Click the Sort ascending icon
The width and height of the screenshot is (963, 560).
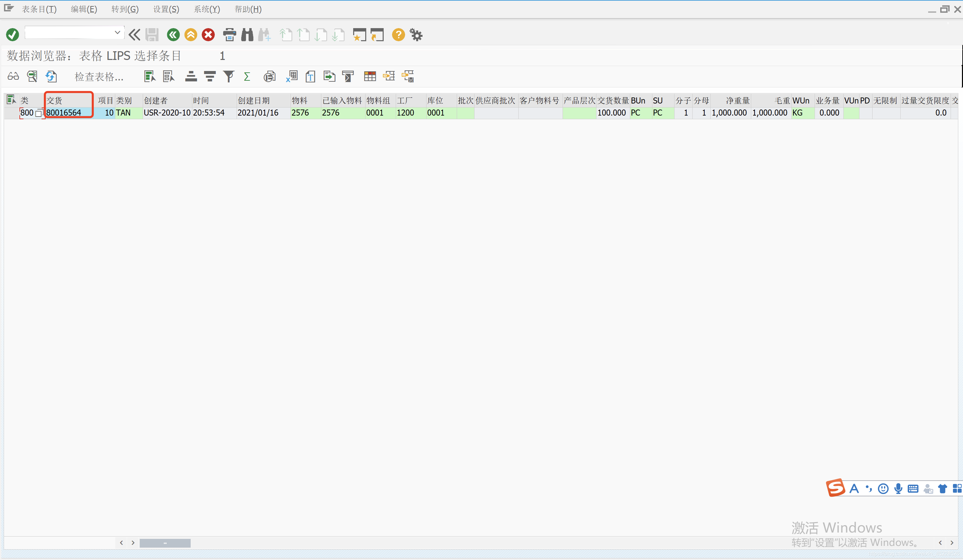click(191, 76)
